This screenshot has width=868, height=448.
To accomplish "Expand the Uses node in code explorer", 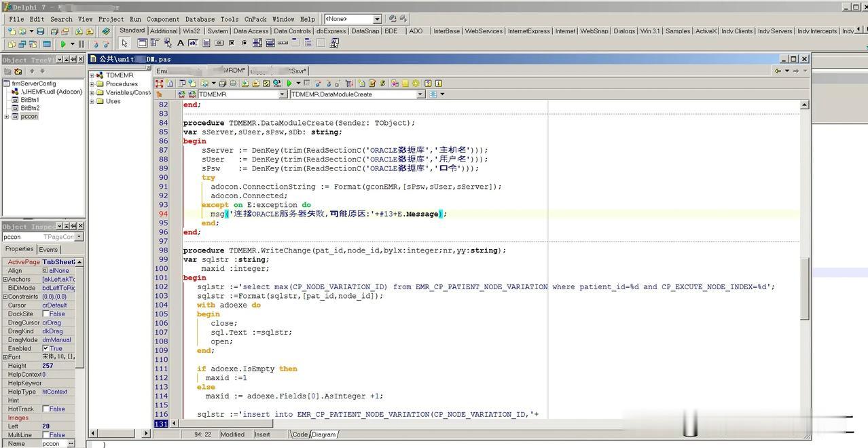I will click(92, 101).
